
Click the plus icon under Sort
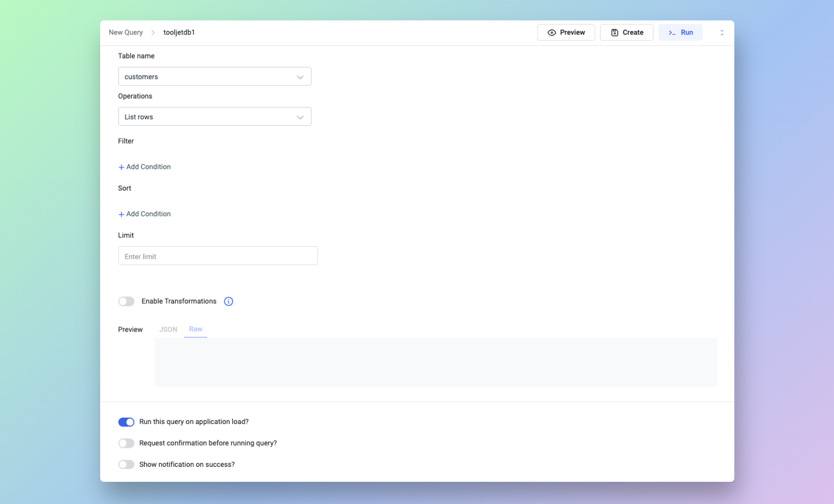[121, 214]
